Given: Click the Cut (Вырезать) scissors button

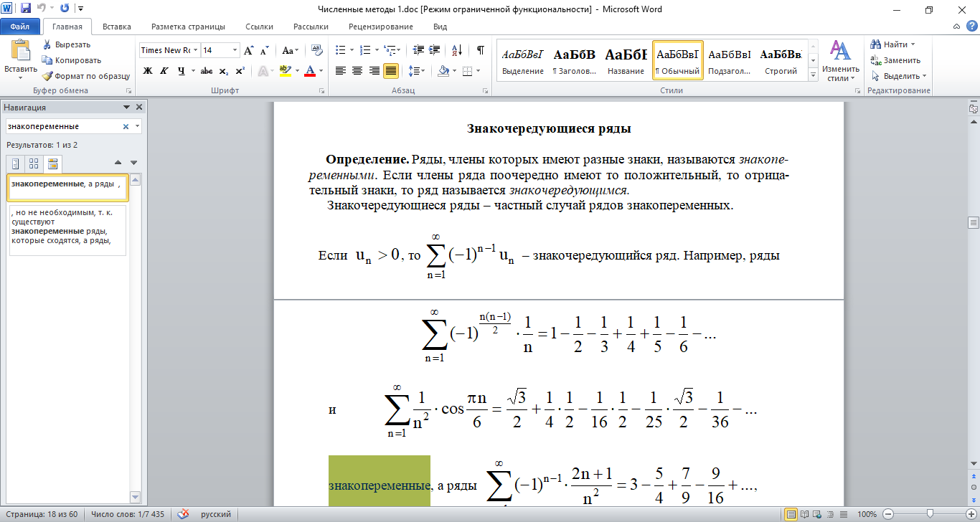Looking at the screenshot, I should pos(66,44).
